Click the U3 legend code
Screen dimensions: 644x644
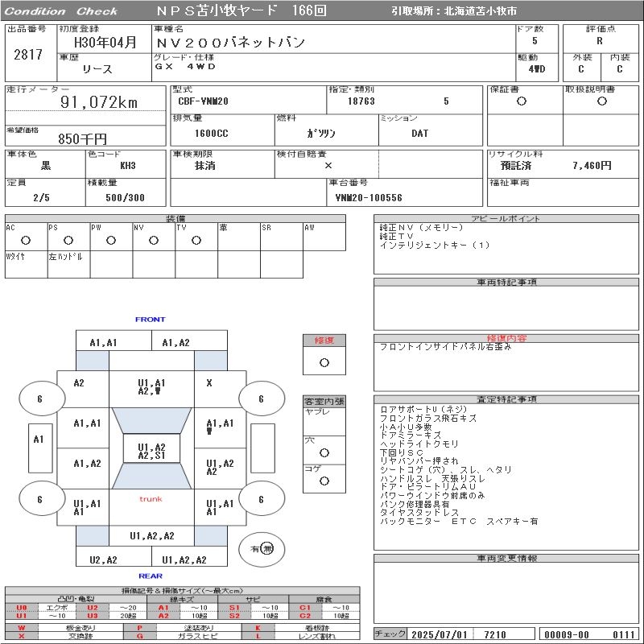point(93,616)
